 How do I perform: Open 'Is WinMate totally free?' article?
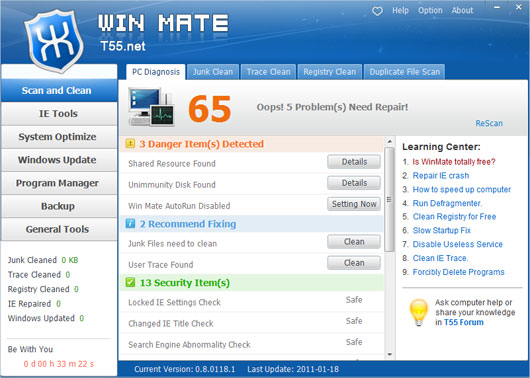[454, 162]
